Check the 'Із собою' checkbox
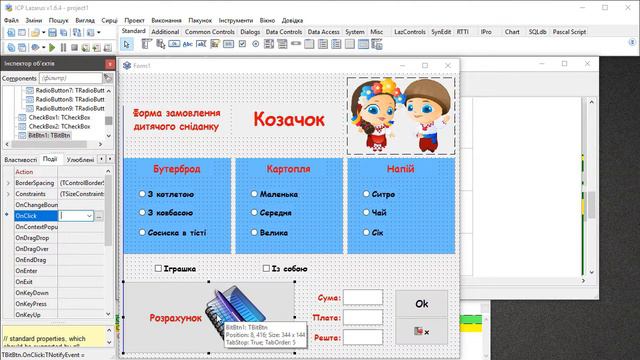The width and height of the screenshot is (640, 360). 266,269
